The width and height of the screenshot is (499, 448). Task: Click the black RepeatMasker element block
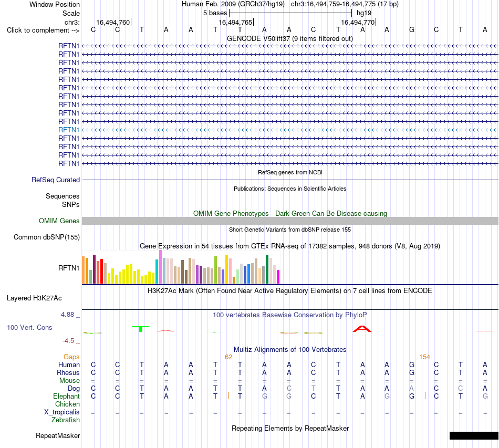point(474,435)
